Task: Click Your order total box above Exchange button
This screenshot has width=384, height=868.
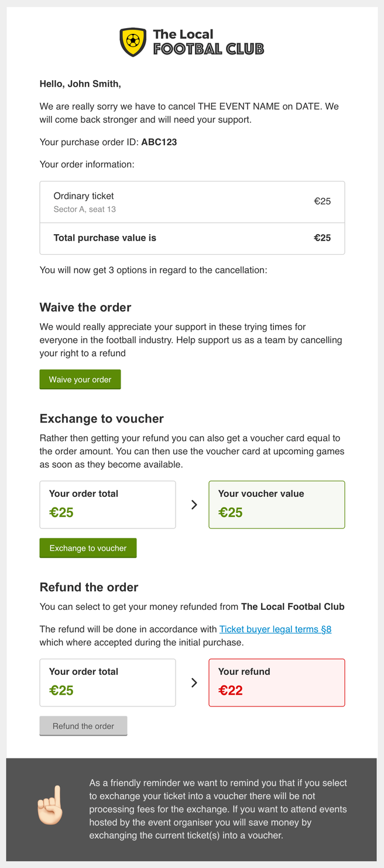Action: coord(108,505)
